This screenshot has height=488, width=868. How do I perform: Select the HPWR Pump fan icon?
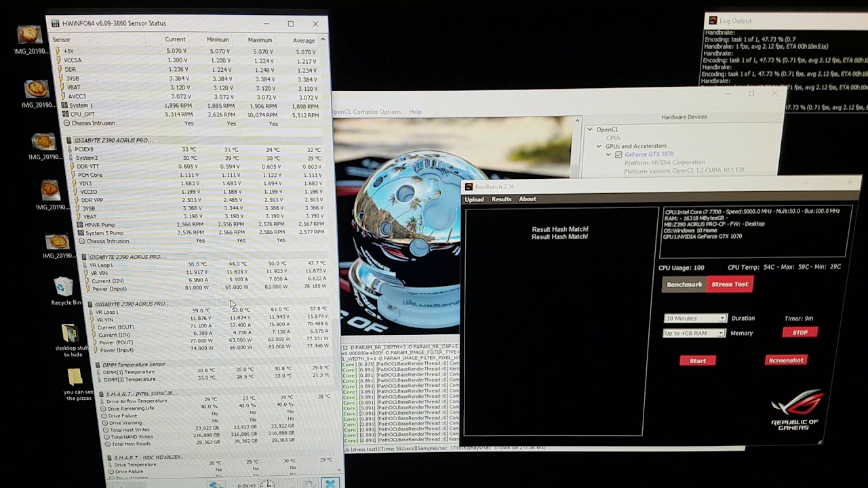pos(79,224)
